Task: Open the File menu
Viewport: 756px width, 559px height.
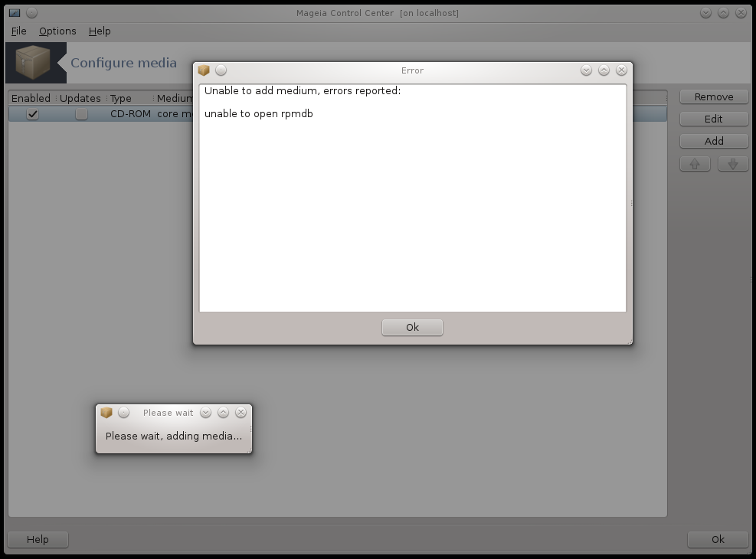Action: [x=19, y=31]
